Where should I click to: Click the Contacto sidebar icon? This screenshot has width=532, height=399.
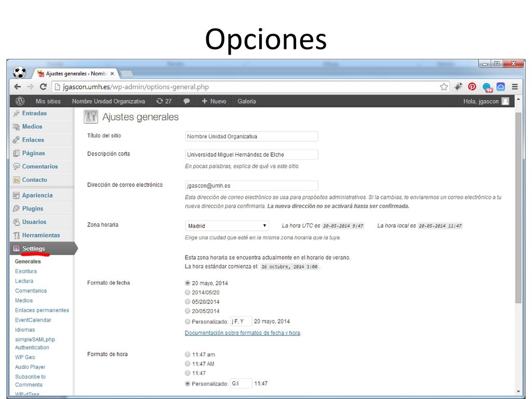pyautogui.click(x=16, y=180)
